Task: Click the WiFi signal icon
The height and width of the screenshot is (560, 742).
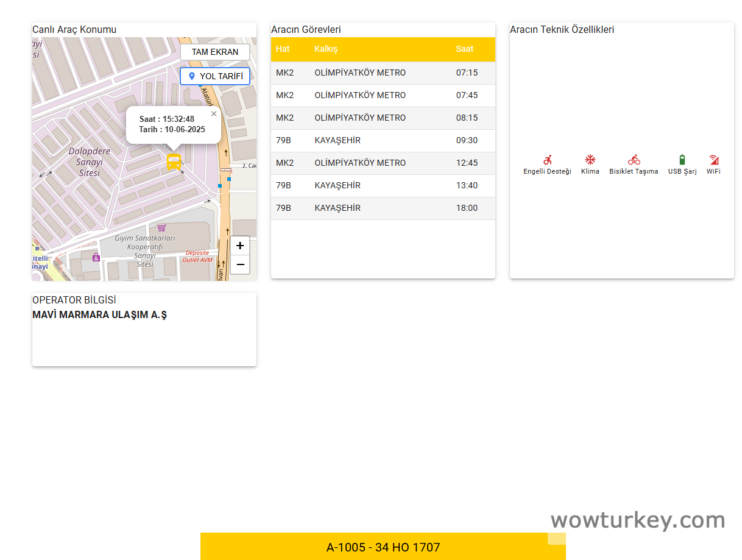Action: coord(713,160)
